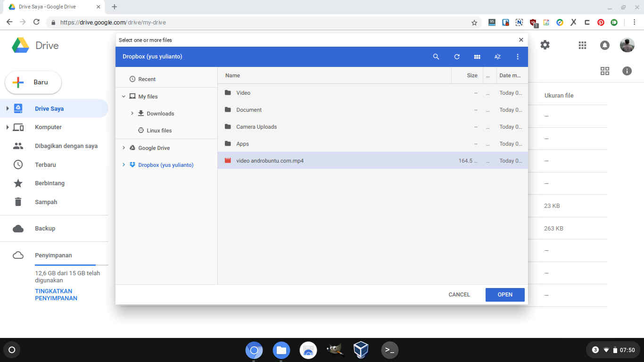644x362 pixels.
Task: Open Drive settings gear
Action: click(545, 45)
